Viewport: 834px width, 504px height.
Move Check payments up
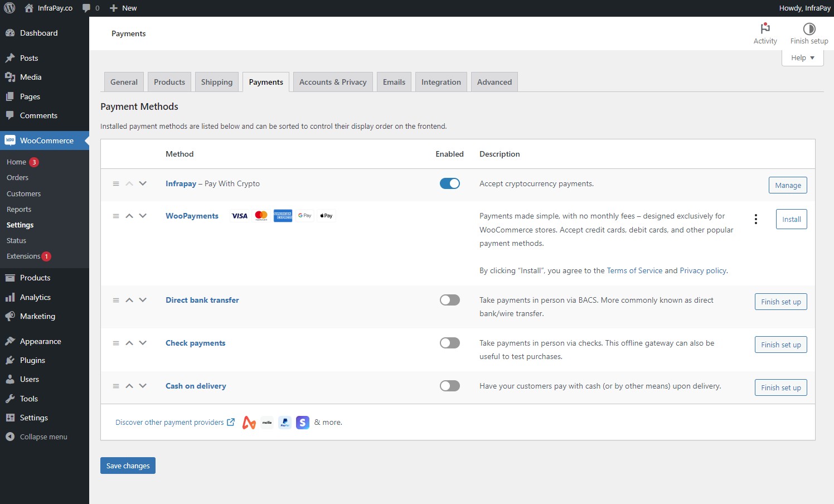coord(129,343)
